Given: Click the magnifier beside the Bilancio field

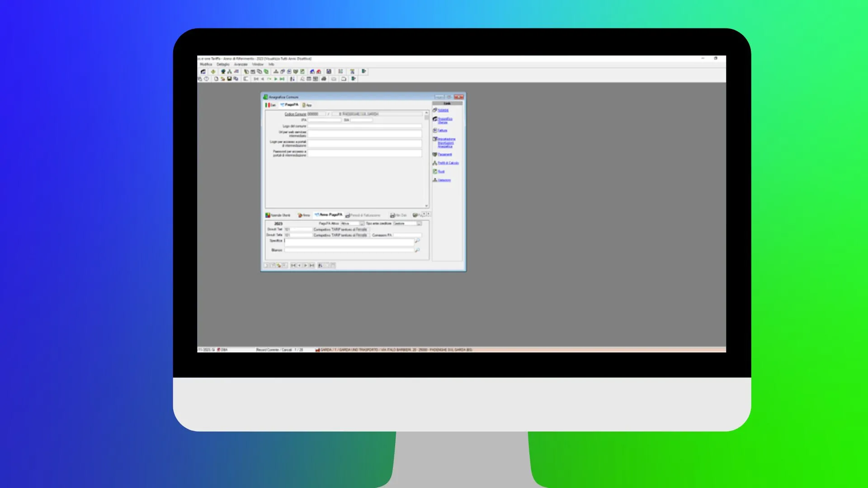Looking at the screenshot, I should [417, 250].
